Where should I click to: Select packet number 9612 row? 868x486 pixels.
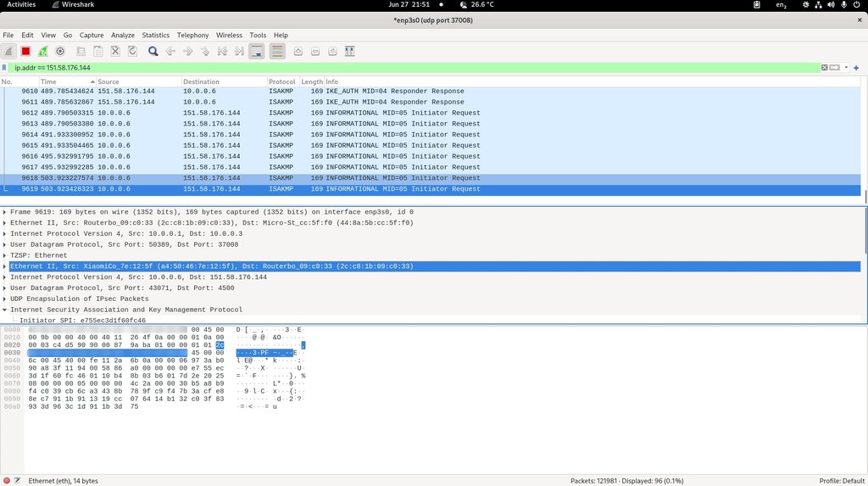coord(254,113)
